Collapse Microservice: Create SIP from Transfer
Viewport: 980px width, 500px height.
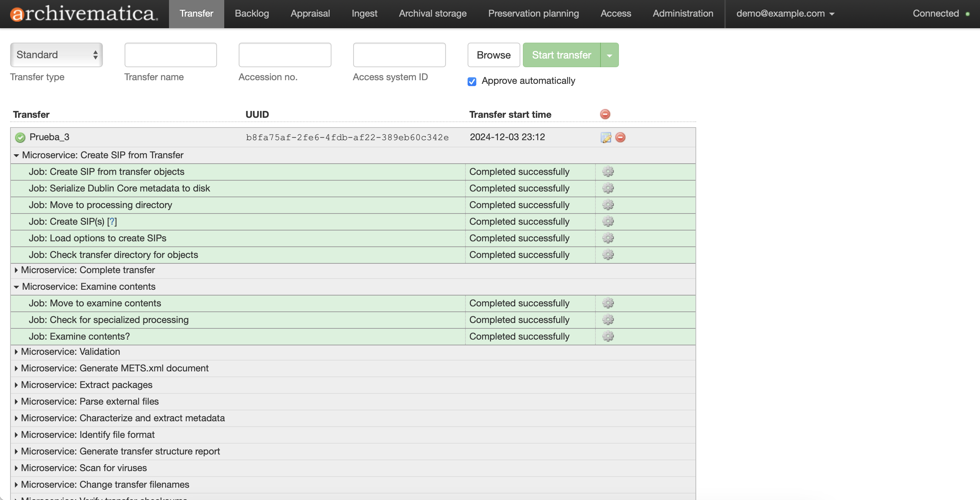pos(16,155)
